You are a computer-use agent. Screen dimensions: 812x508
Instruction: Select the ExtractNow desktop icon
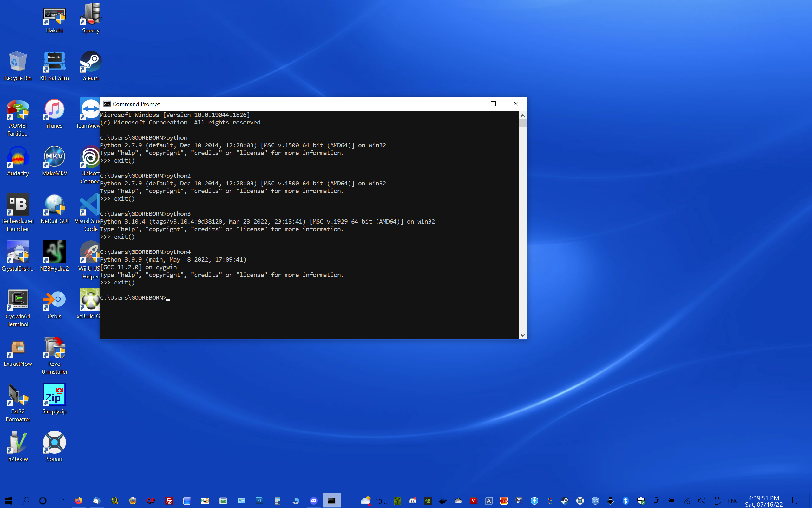tap(18, 352)
